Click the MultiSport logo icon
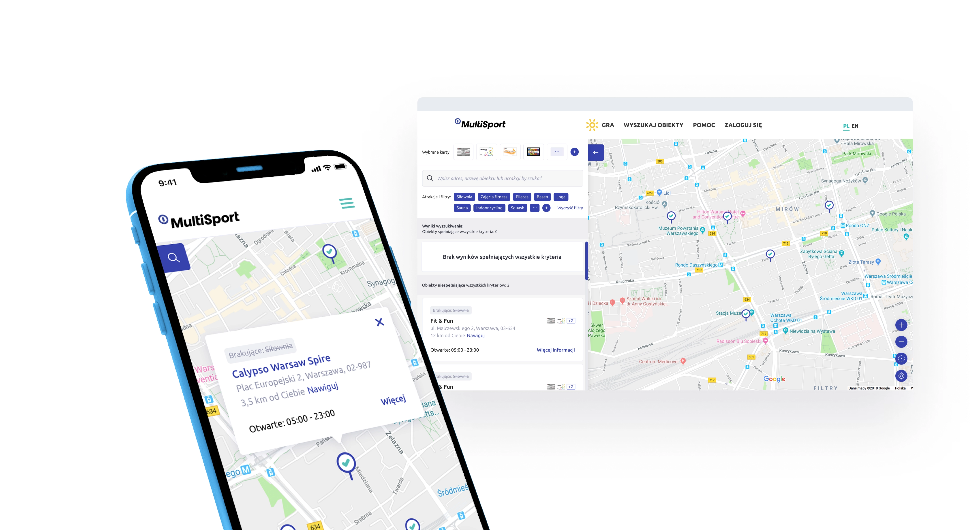The height and width of the screenshot is (530, 980). 457,124
